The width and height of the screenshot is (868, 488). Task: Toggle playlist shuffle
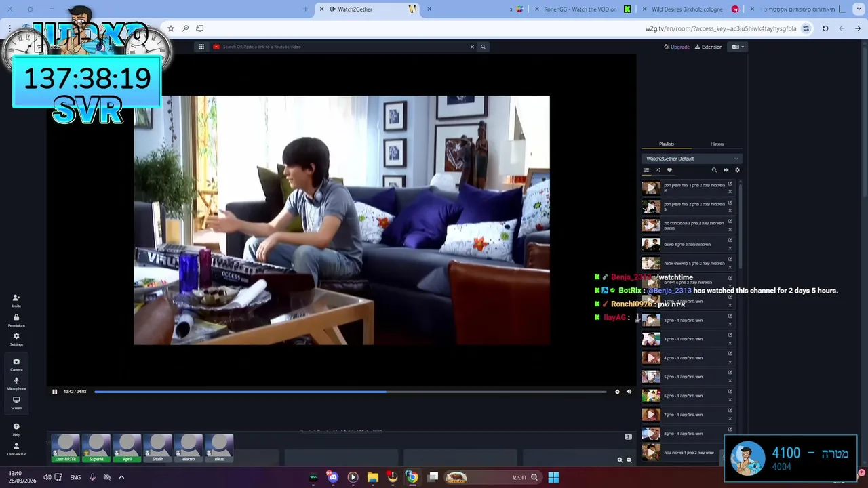coord(658,170)
